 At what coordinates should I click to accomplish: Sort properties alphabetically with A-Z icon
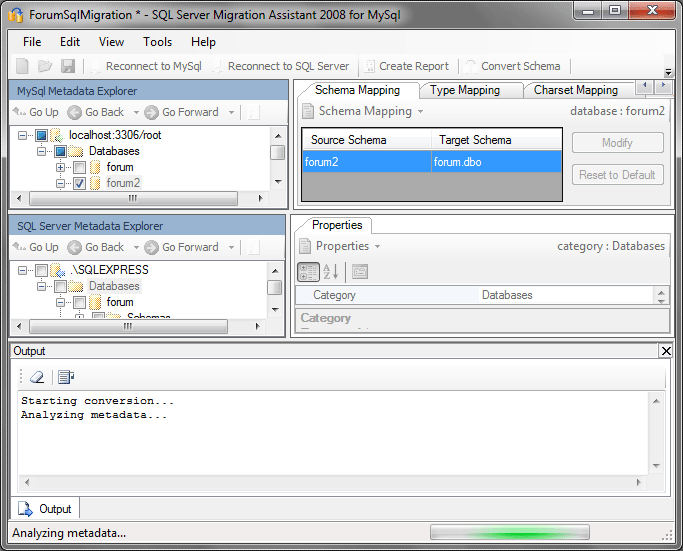click(331, 271)
